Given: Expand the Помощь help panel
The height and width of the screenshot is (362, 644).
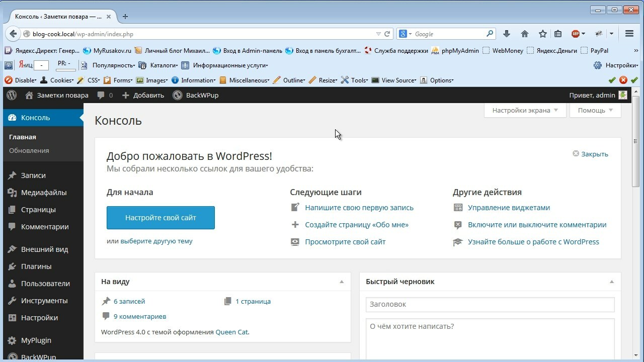Looking at the screenshot, I should [x=595, y=110].
